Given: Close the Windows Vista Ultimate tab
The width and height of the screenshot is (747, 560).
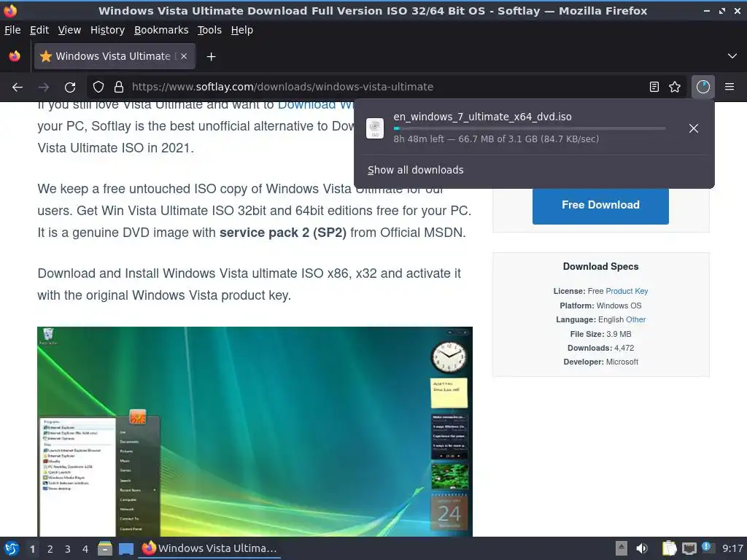Looking at the screenshot, I should coord(184,56).
